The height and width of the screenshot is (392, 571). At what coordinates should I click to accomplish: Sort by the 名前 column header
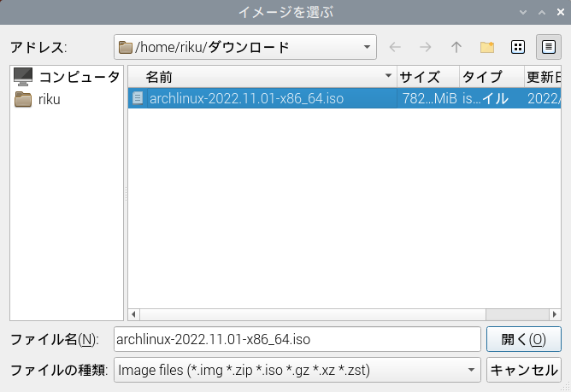[x=262, y=76]
